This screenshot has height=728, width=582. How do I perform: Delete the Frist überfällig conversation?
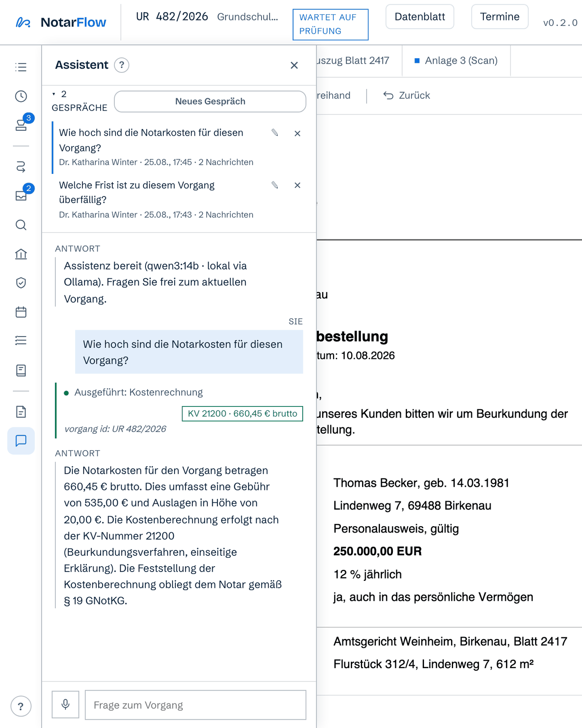coord(297,185)
